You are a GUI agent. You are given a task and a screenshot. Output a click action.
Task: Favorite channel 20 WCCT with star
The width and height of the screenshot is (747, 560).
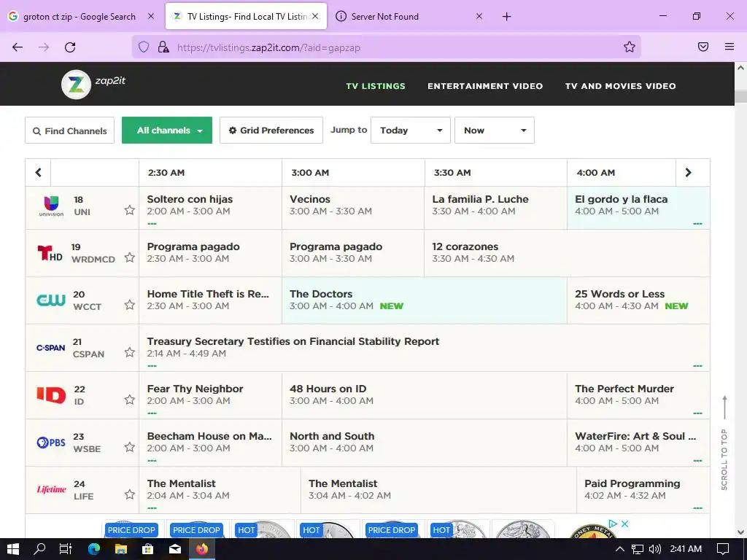click(x=130, y=305)
